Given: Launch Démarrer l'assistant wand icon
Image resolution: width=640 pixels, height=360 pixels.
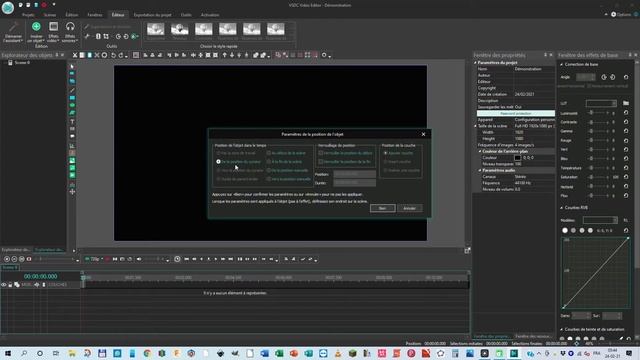Looking at the screenshot, I should coord(13,27).
